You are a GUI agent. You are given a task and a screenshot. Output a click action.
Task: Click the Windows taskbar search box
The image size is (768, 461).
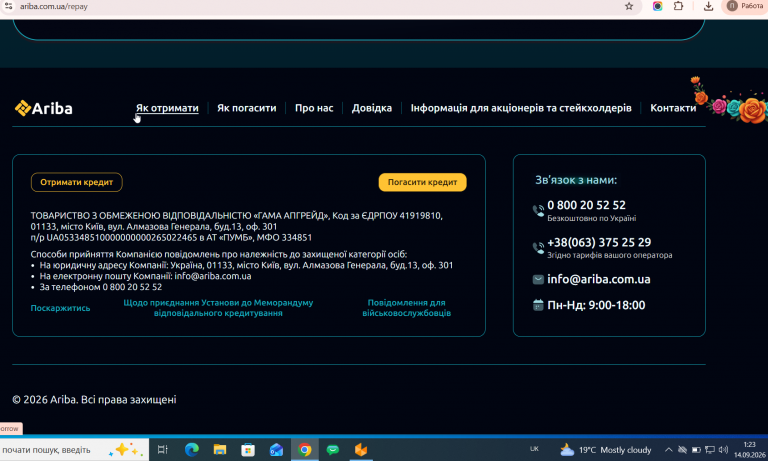click(x=73, y=450)
